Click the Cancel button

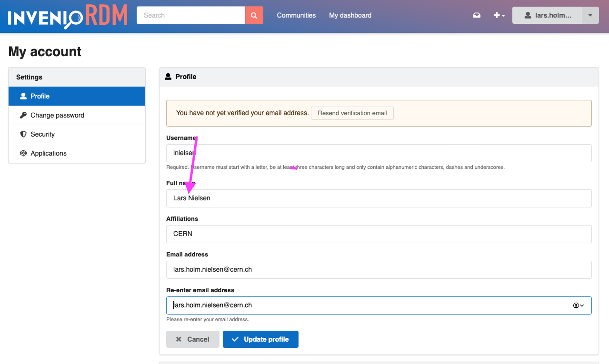[192, 339]
